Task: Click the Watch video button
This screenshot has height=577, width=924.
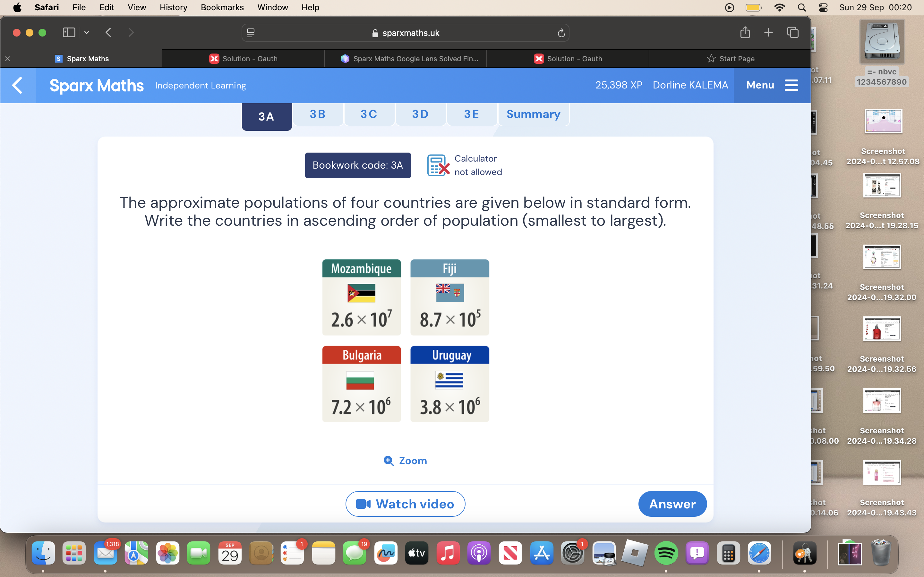Action: click(405, 504)
